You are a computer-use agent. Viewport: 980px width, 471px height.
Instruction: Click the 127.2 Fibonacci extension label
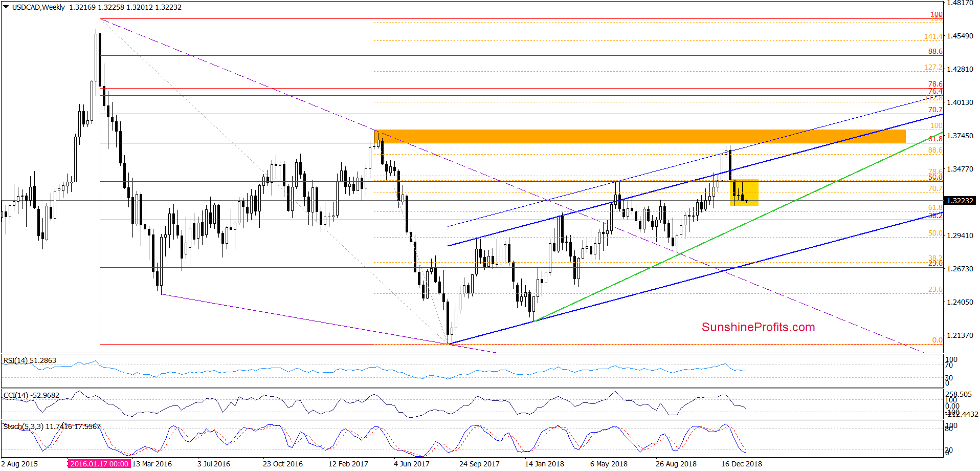coord(933,67)
